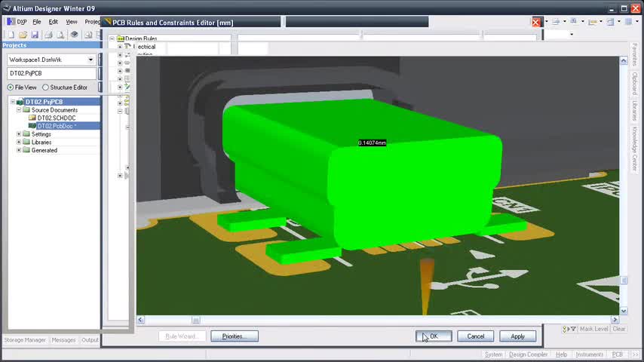Click the Rule Wizard button

pyautogui.click(x=182, y=336)
